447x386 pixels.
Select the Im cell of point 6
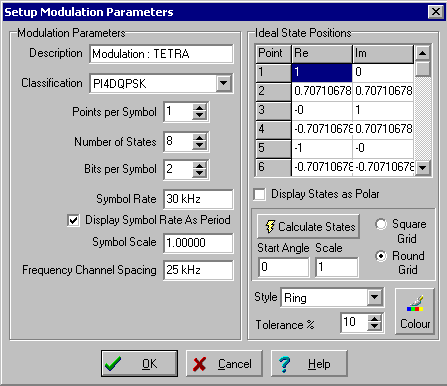(x=383, y=167)
